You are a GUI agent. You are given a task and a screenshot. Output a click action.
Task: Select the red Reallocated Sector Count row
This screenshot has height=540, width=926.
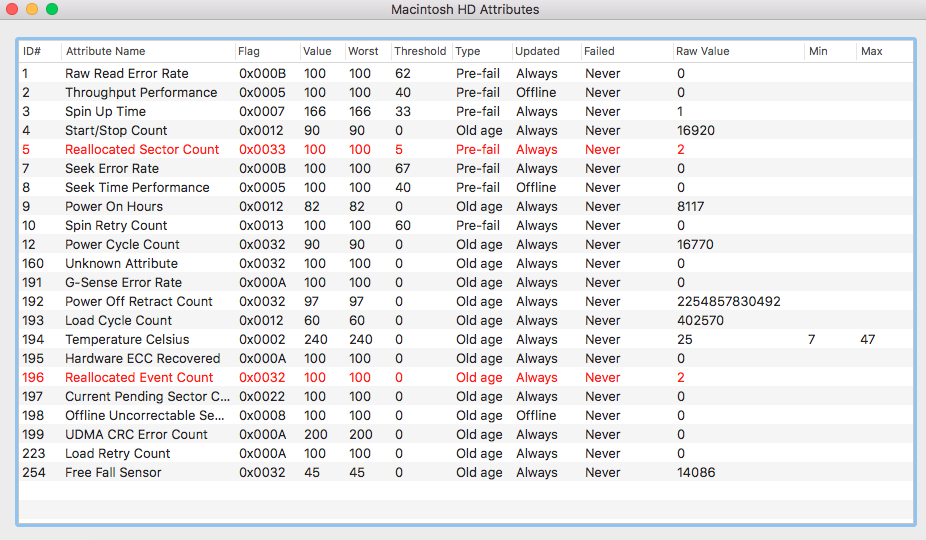[467, 149]
